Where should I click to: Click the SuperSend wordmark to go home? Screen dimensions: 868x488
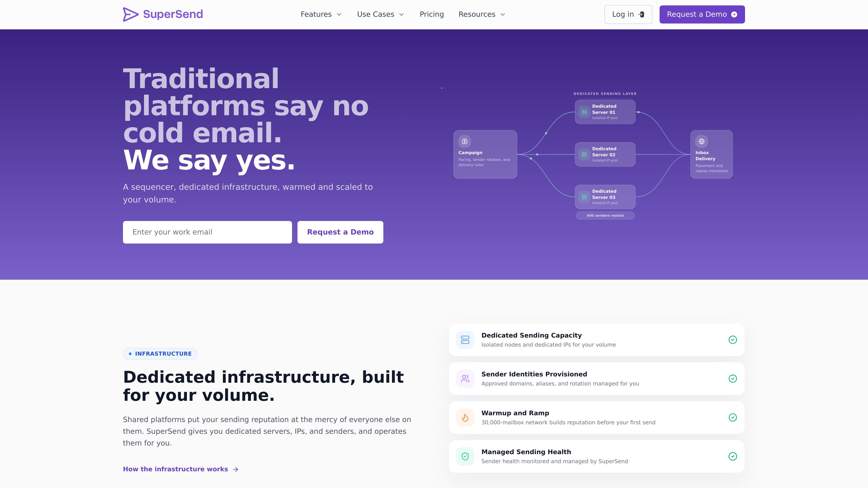[x=173, y=14]
